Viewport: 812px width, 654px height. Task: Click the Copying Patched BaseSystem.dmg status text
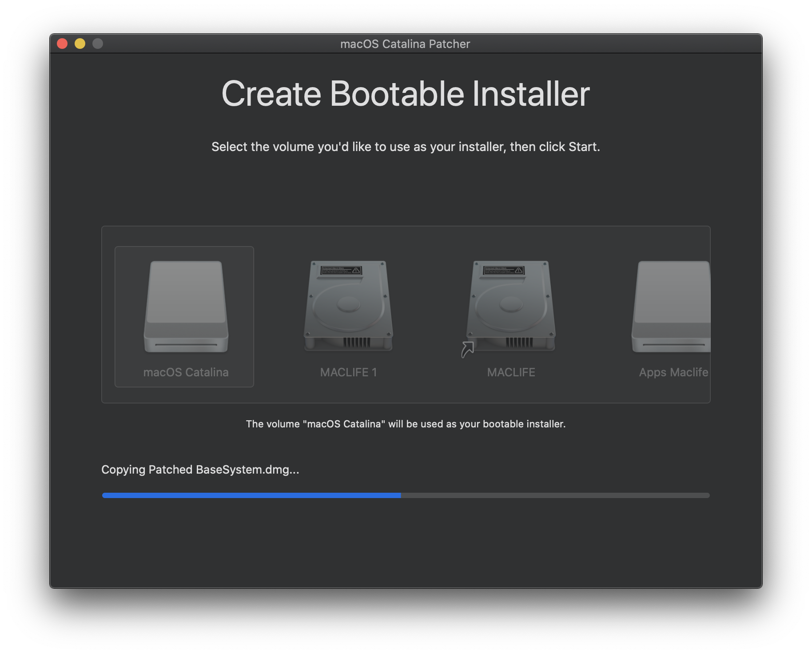coord(200,470)
